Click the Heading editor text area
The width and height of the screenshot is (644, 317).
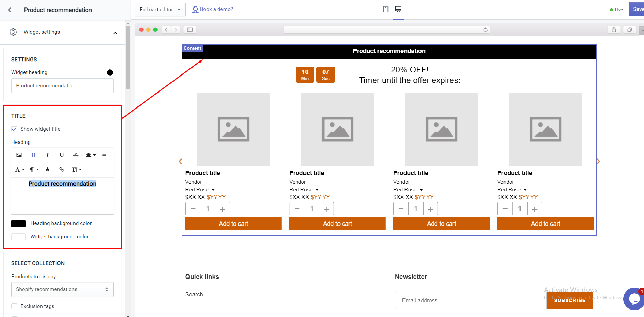pyautogui.click(x=62, y=196)
